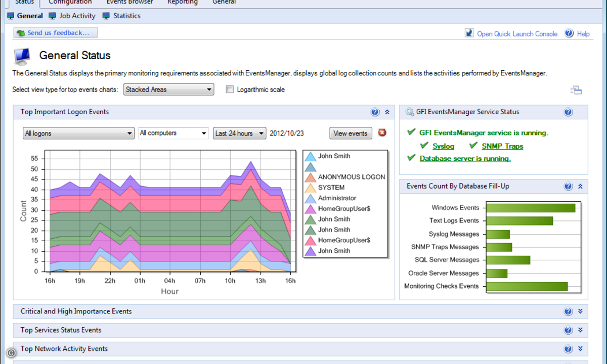
Task: Open the All computers dropdown
Action: coord(174,133)
